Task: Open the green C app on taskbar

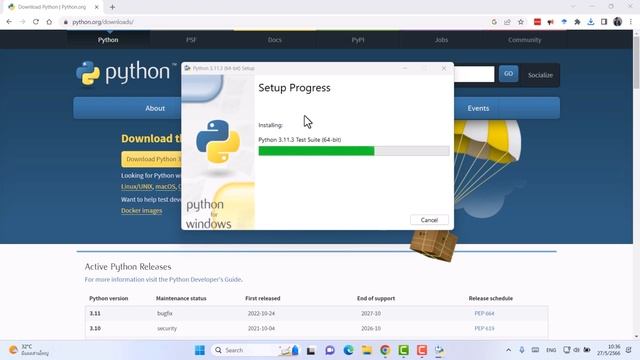Action: point(403,350)
